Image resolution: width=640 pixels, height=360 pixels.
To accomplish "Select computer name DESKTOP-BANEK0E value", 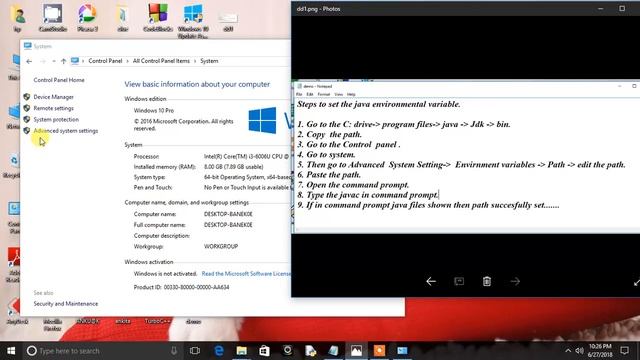I will [x=228, y=214].
